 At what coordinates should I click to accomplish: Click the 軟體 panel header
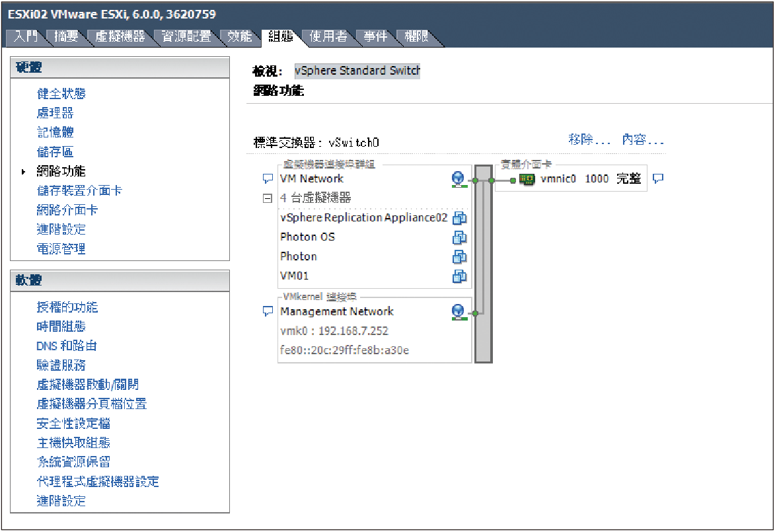(120, 280)
